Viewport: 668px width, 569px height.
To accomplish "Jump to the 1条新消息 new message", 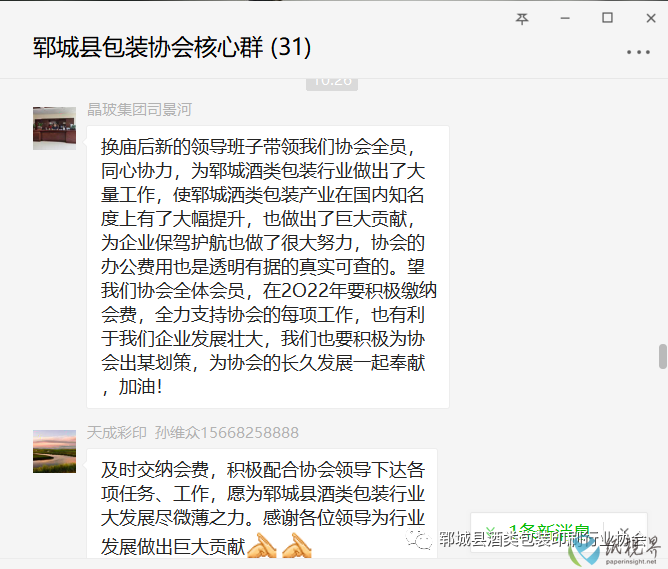I will 549,532.
